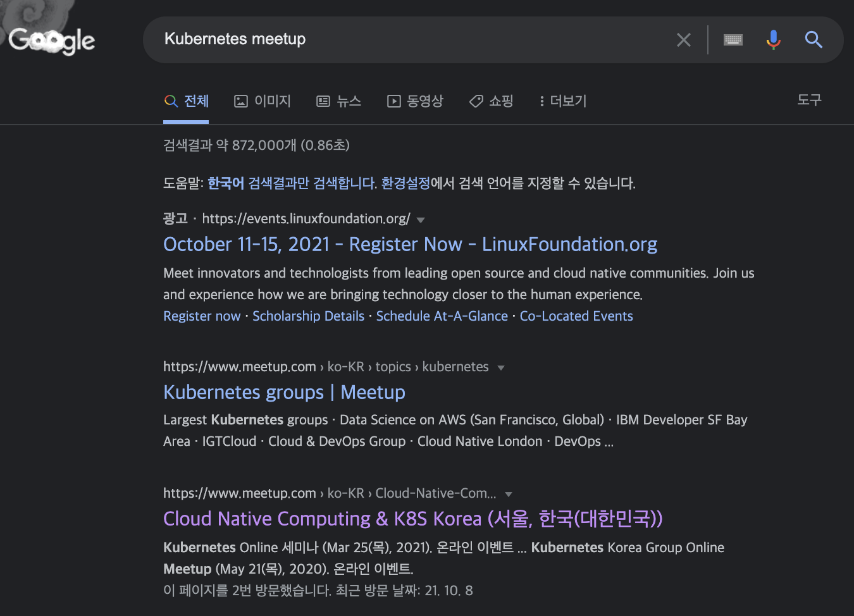Click the 검색결과 약 872,000개 stats text
Image resolution: width=854 pixels, height=616 pixels.
[x=256, y=145]
